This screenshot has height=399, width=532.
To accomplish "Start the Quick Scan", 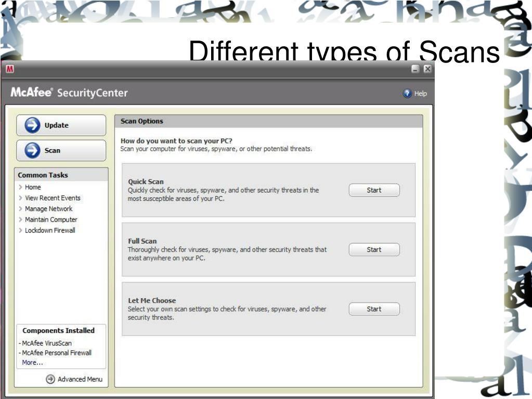I will (x=374, y=190).
